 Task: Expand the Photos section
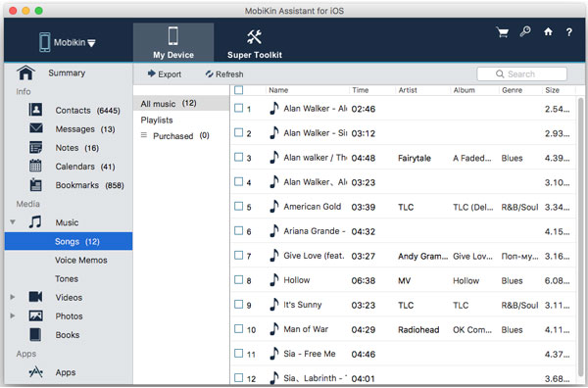tap(13, 315)
